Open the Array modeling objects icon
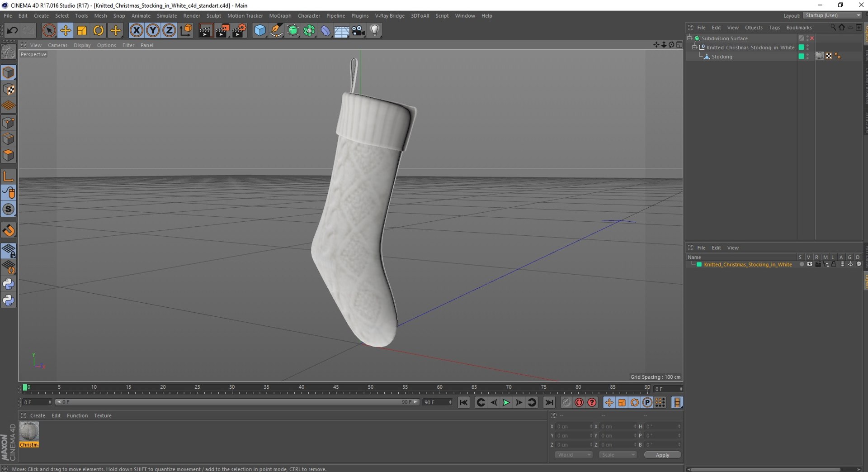Image resolution: width=868 pixels, height=472 pixels. pos(309,31)
